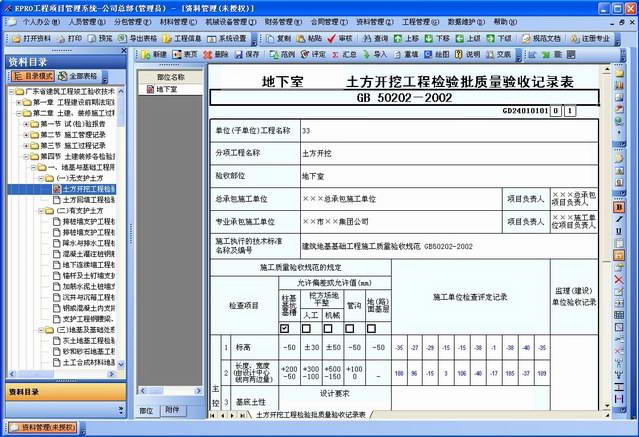This screenshot has width=639, height=437.
Task: Check the 地(路)面基层 checkbox
Action: pos(371,328)
